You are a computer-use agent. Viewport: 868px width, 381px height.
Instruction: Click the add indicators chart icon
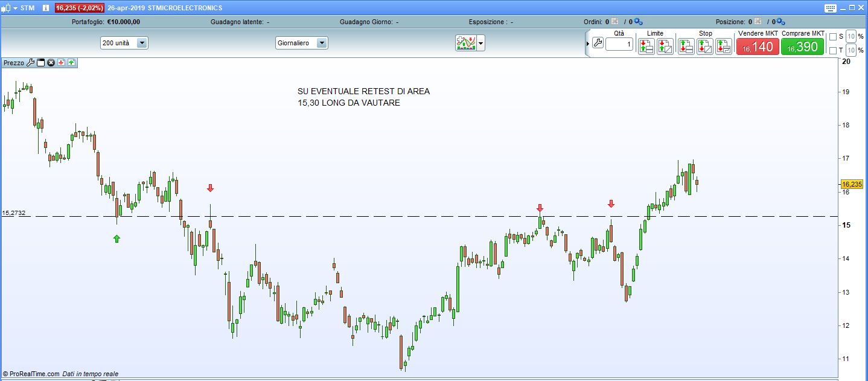466,43
